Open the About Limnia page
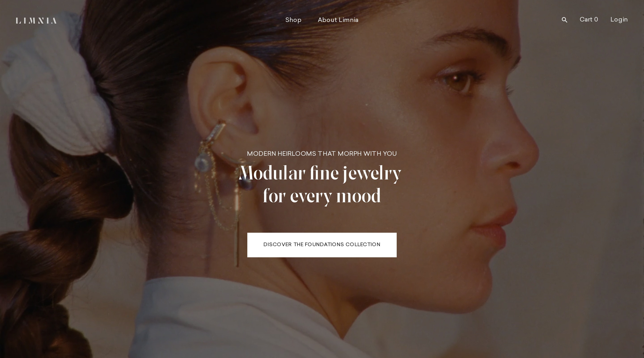 (338, 20)
